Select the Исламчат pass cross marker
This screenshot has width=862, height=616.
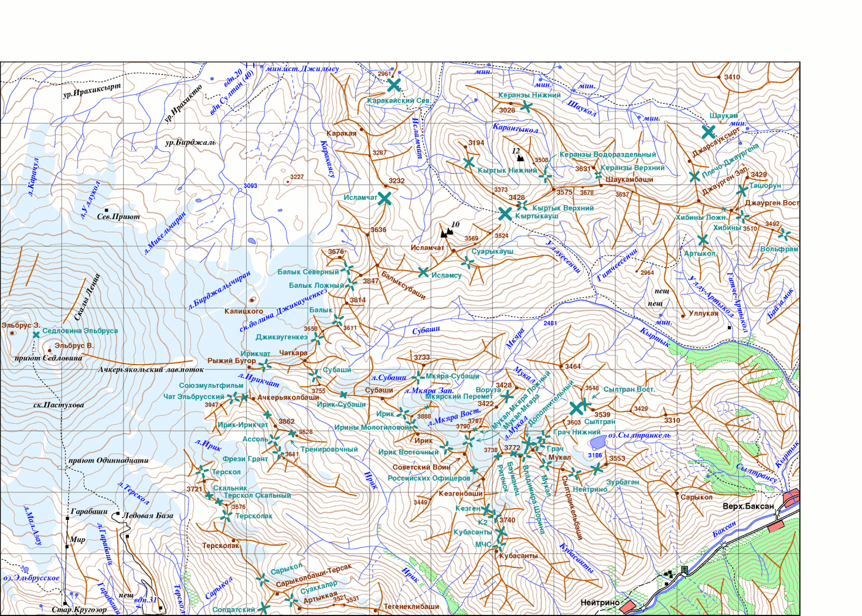384,198
